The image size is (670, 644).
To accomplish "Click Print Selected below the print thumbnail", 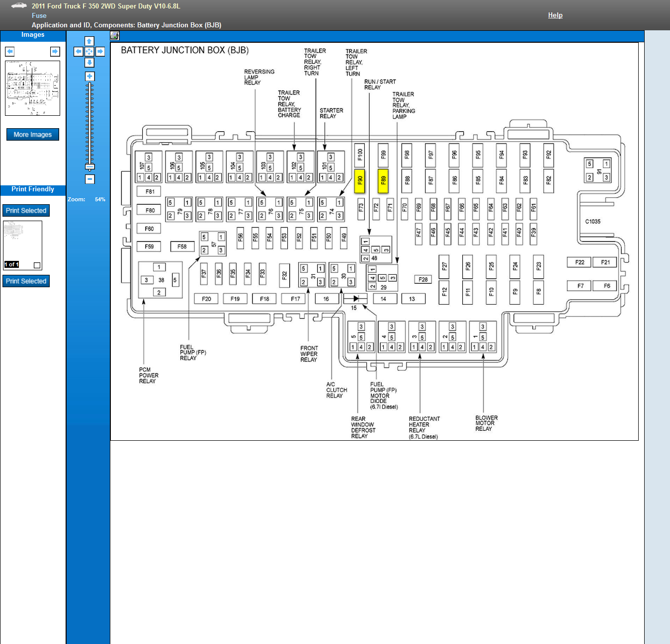I will [x=26, y=281].
